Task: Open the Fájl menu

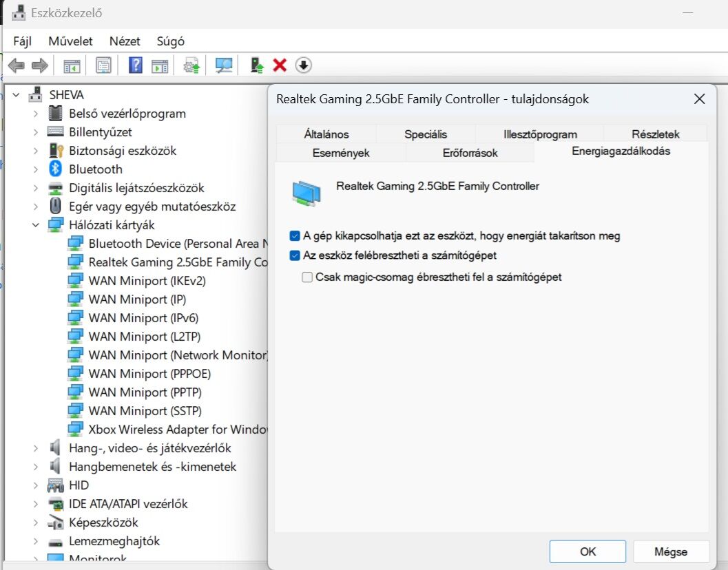Action: coord(22,41)
